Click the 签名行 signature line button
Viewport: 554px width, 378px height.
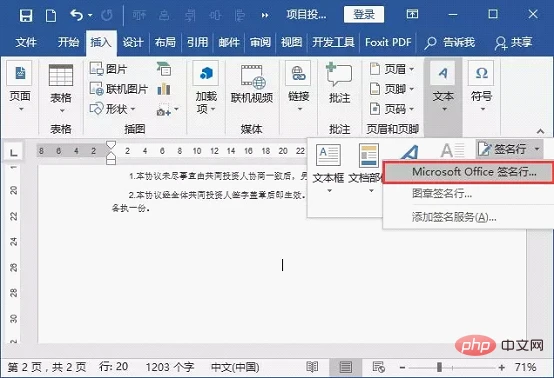pos(502,149)
